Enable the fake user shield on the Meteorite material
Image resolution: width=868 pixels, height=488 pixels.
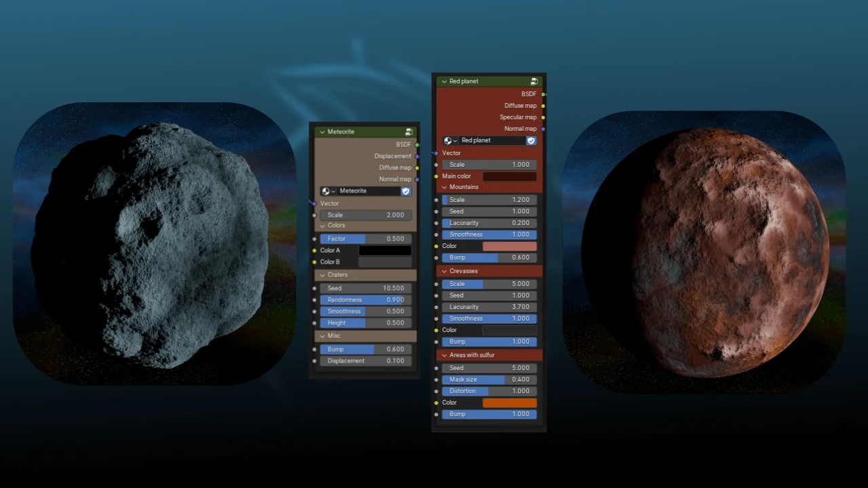406,191
